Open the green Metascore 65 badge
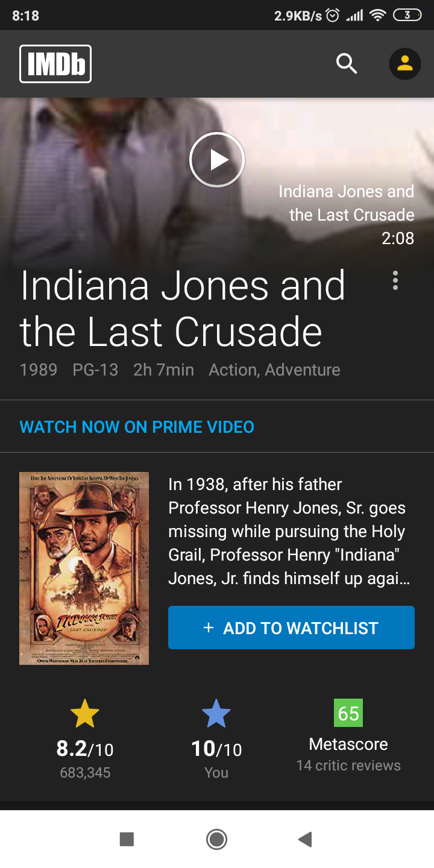 pos(348,713)
